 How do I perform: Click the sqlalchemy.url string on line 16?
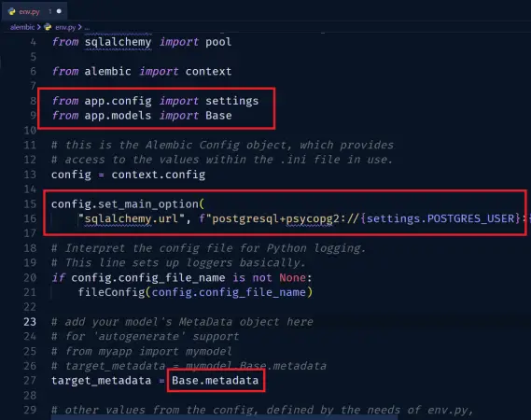[x=132, y=218]
